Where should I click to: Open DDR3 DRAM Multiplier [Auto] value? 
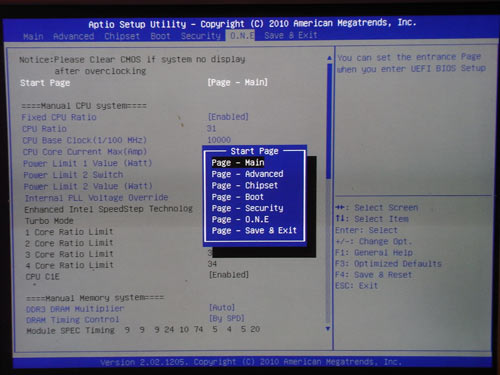click(x=222, y=307)
